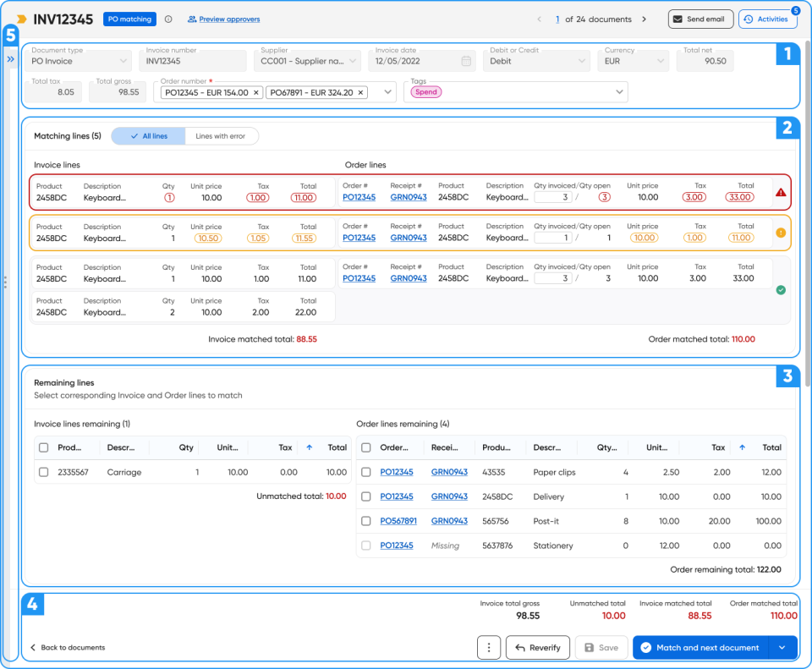The image size is (812, 669).
Task: Check the Carriage invoice line checkbox
Action: [43, 472]
